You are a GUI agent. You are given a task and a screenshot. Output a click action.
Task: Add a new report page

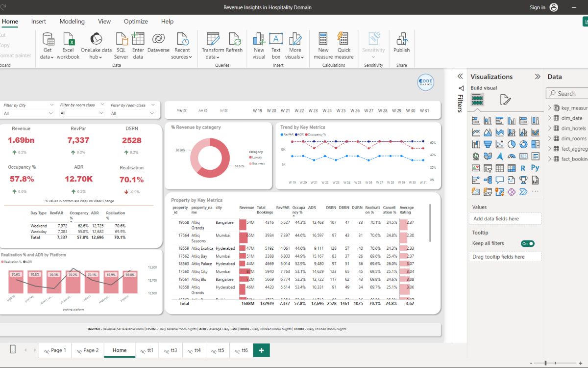261,350
